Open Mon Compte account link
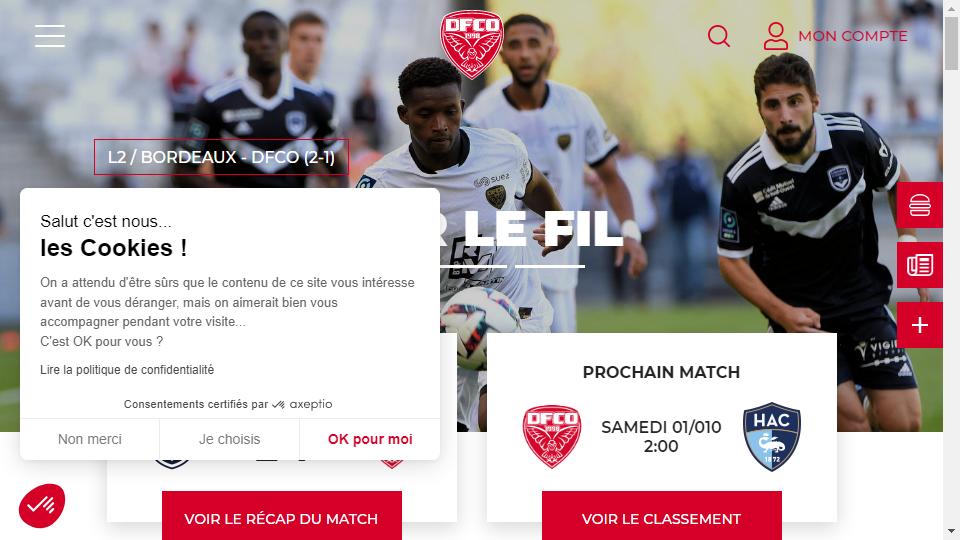The image size is (960, 540). click(x=853, y=36)
